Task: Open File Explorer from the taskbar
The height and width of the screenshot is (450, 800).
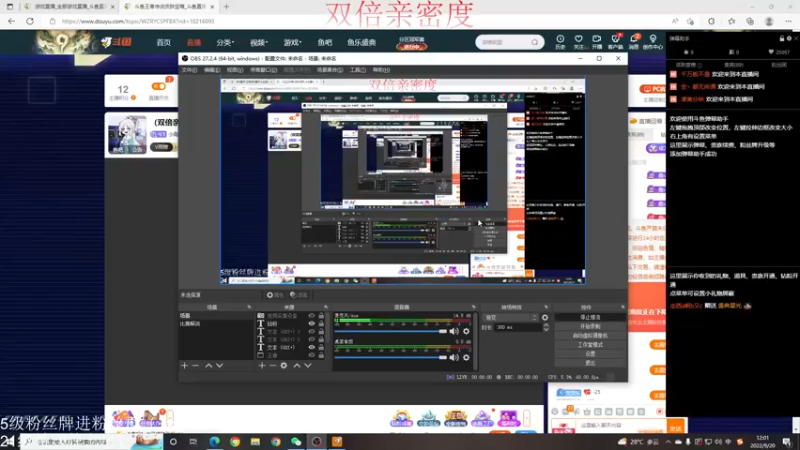Action: tap(255, 441)
